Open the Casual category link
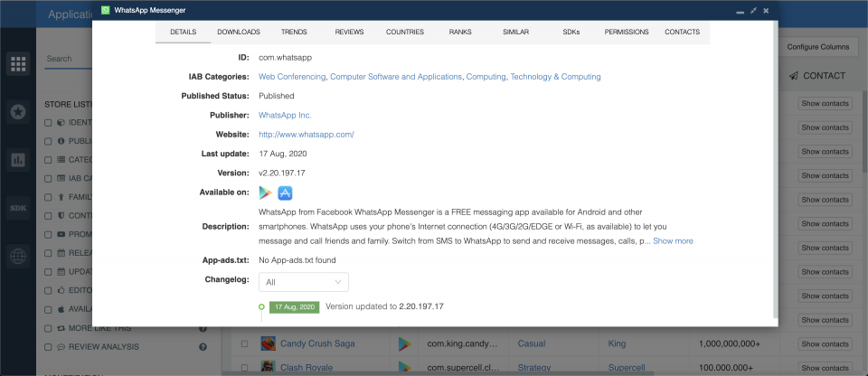The height and width of the screenshot is (376, 868). 532,343
